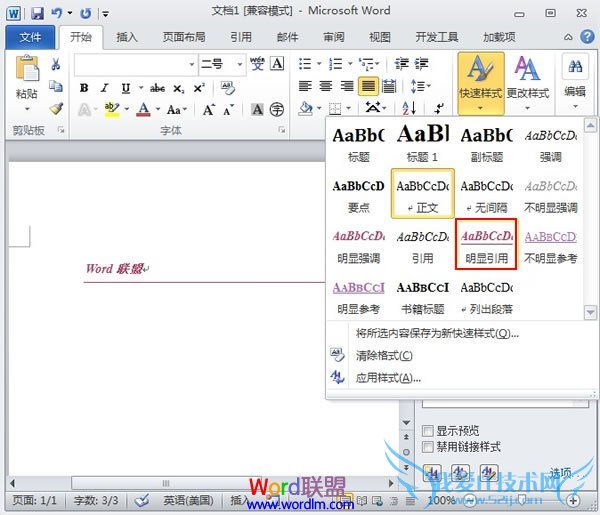Click the Copy icon
Image resolution: width=600 pixels, height=515 pixels.
pos(56,86)
